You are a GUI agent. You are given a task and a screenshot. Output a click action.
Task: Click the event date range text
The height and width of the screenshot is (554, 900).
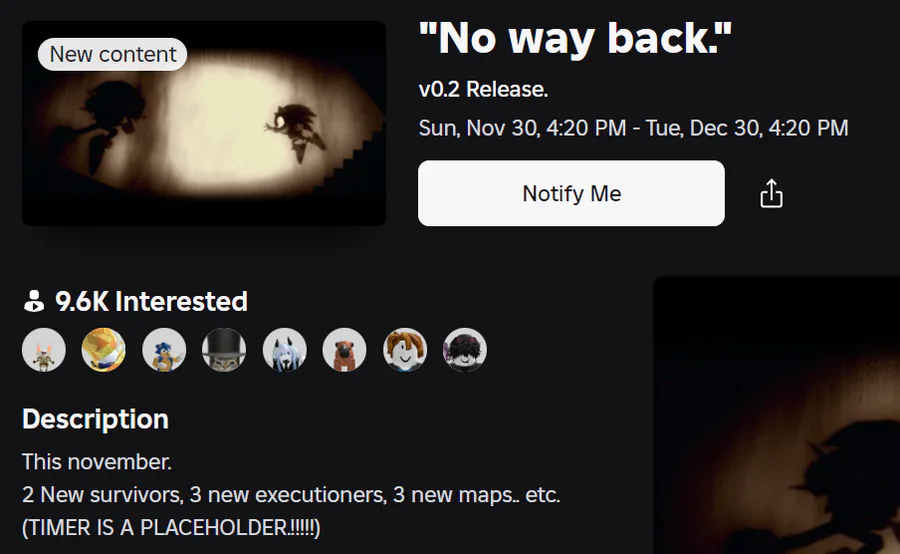pyautogui.click(x=633, y=128)
